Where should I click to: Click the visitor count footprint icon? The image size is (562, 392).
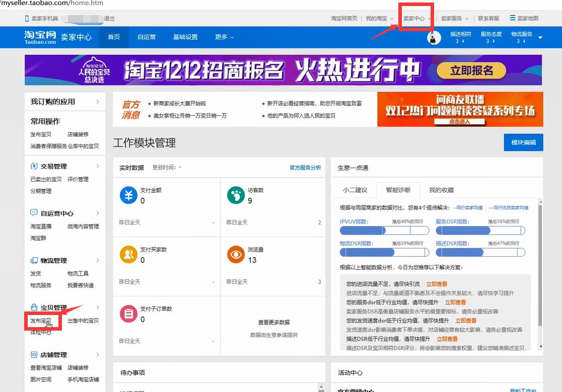pos(236,195)
